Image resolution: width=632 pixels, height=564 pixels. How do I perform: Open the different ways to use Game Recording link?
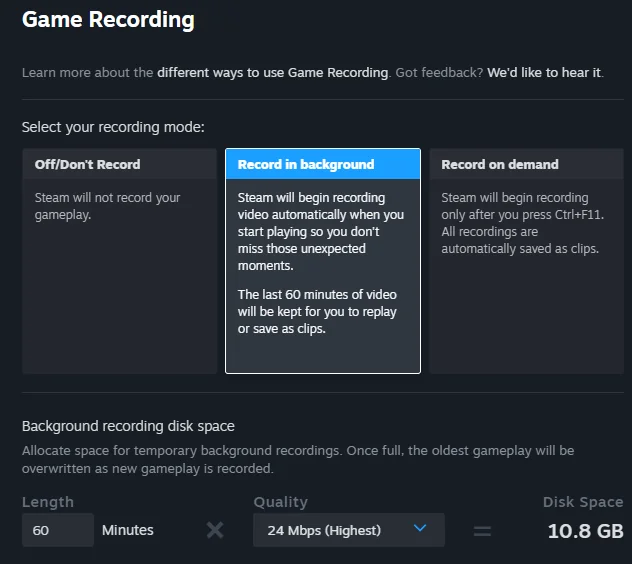[272, 72]
